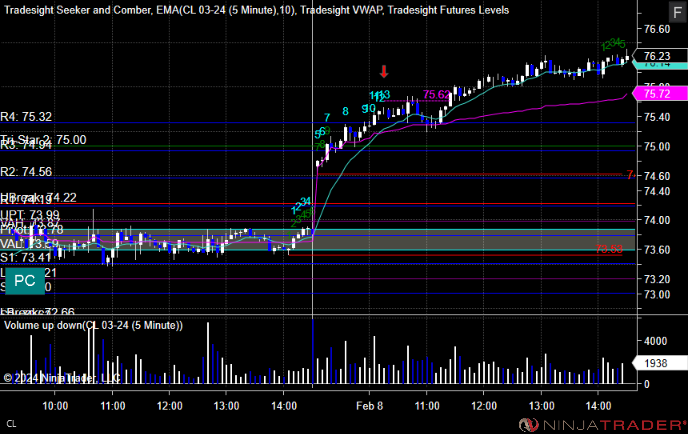The width and height of the screenshot is (688, 434).
Task: Click the Tri Star 2: 75.00 label
Action: 43,140
